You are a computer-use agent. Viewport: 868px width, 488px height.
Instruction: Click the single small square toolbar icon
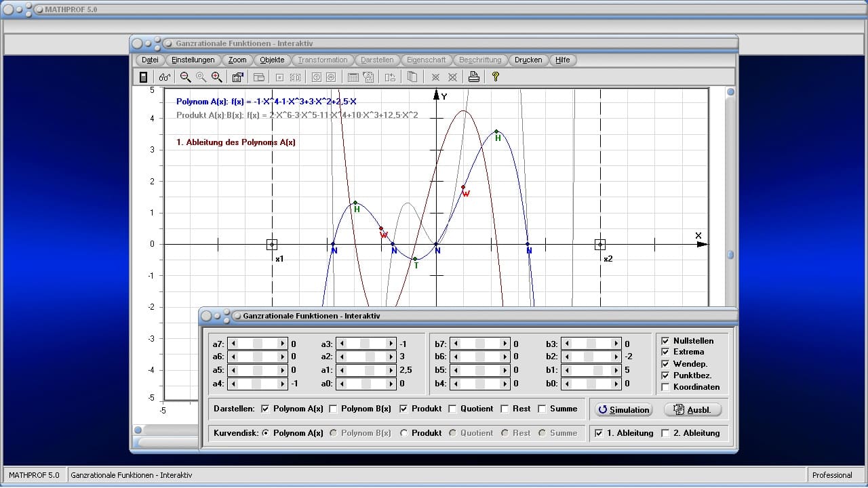tap(279, 77)
